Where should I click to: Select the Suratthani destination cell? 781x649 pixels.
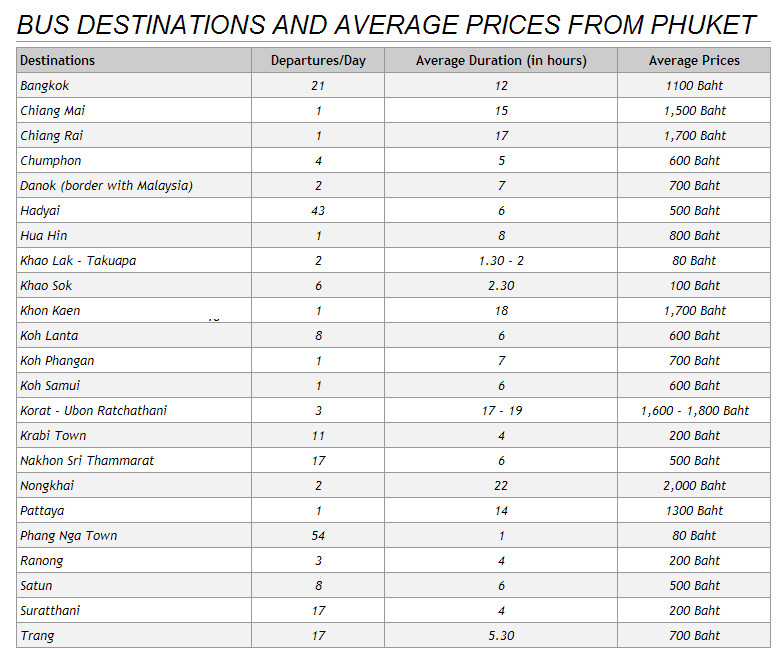pyautogui.click(x=134, y=611)
